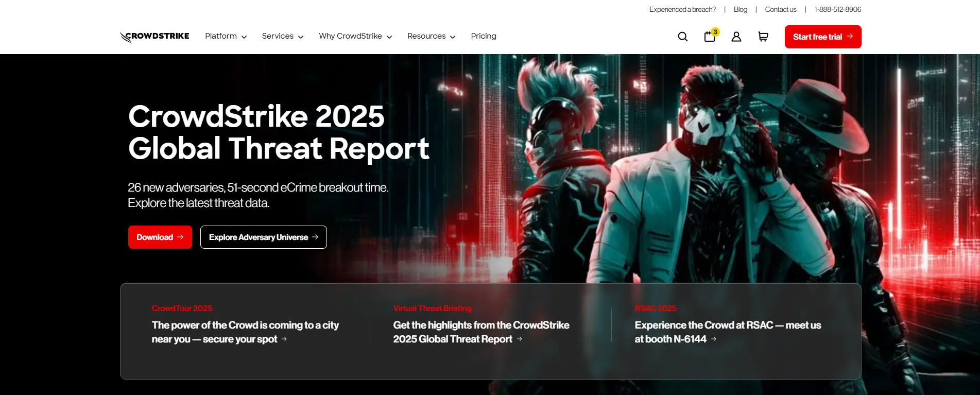
Task: Click the Virtual Threat Briefing label
Action: (432, 308)
